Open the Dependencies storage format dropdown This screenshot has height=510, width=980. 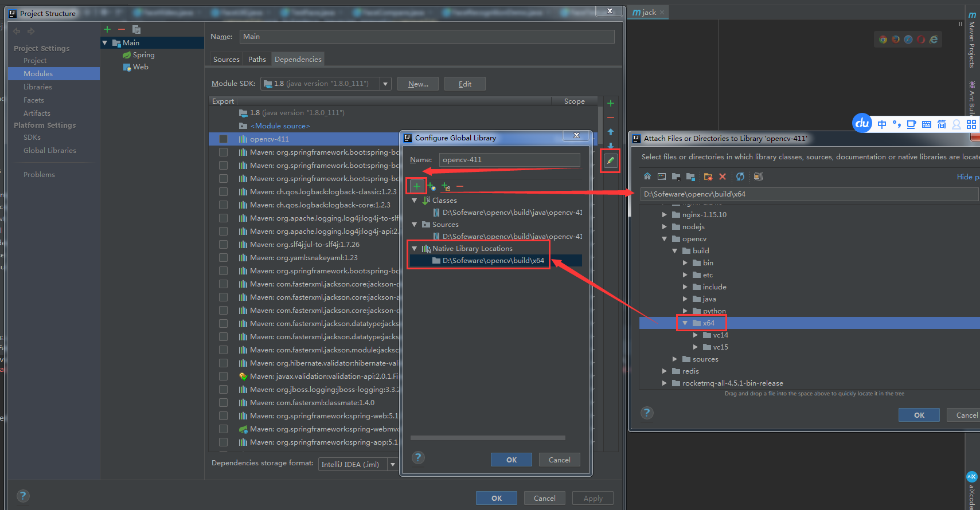click(393, 464)
